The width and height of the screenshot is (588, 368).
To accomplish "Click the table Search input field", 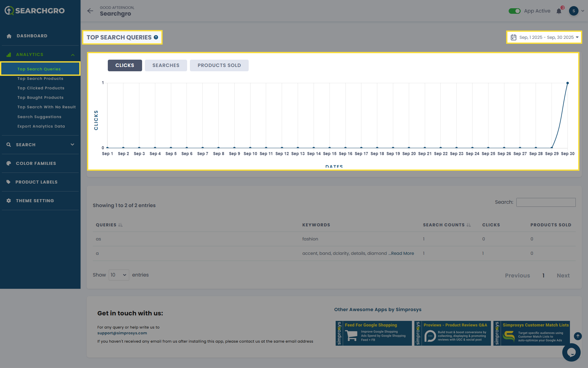I will 546,202.
